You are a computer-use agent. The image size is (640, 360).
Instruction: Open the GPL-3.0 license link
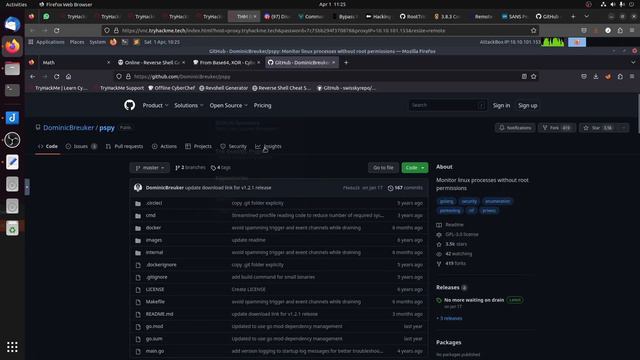click(x=458, y=235)
